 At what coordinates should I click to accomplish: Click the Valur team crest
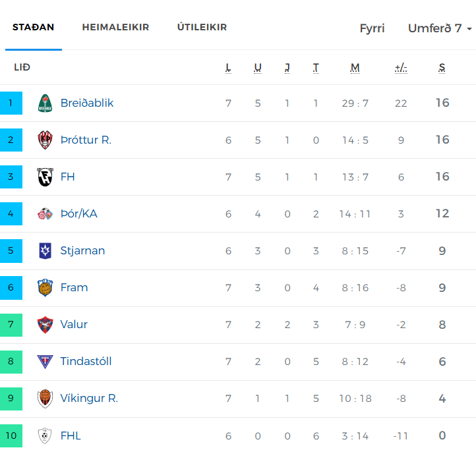pyautogui.click(x=45, y=325)
